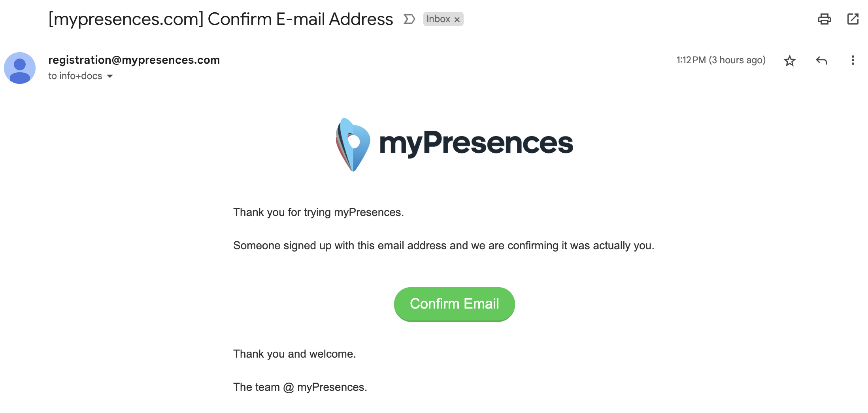Viewport: 868px width, 413px height.
Task: Click 'The team @ myPresences' signature text
Action: click(300, 387)
